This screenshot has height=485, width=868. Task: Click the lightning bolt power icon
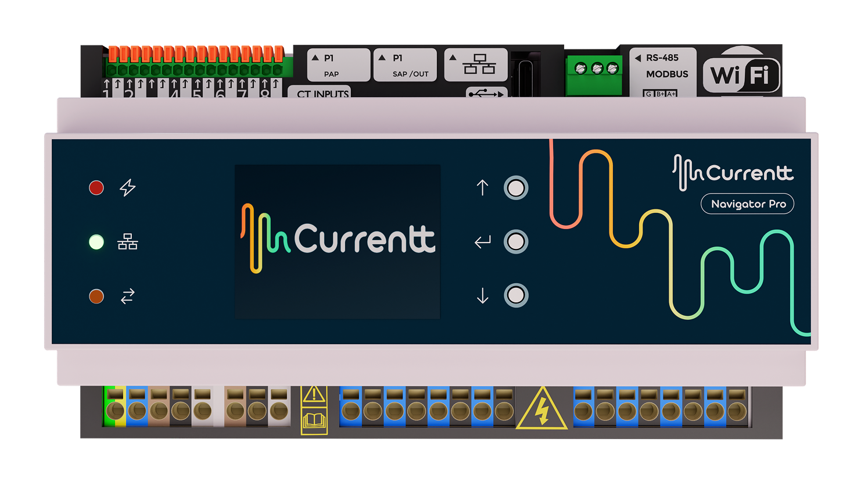tap(127, 187)
